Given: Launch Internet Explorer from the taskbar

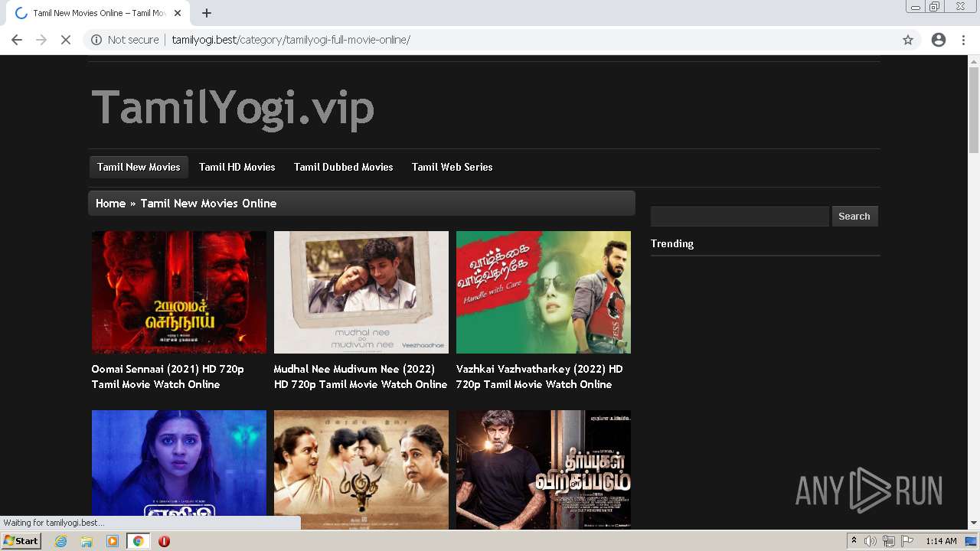Looking at the screenshot, I should pos(61,541).
